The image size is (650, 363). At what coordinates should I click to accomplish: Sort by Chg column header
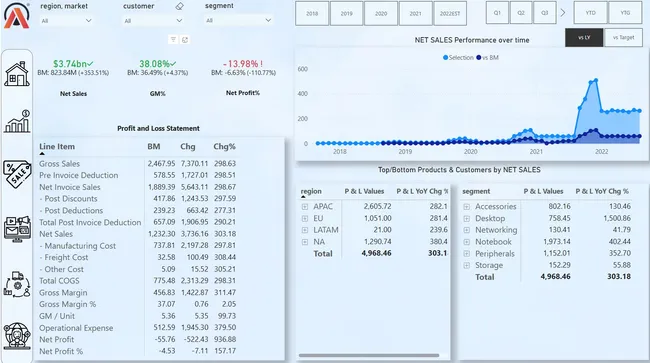point(188,147)
